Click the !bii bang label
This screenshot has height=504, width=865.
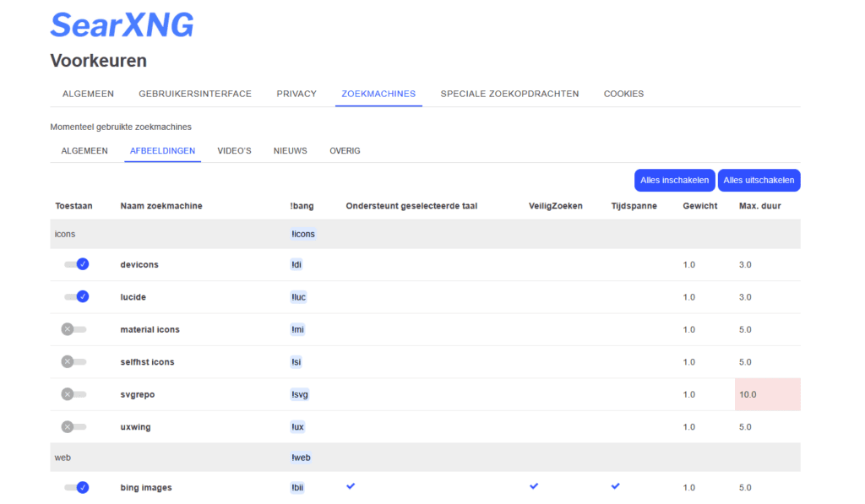pyautogui.click(x=297, y=488)
